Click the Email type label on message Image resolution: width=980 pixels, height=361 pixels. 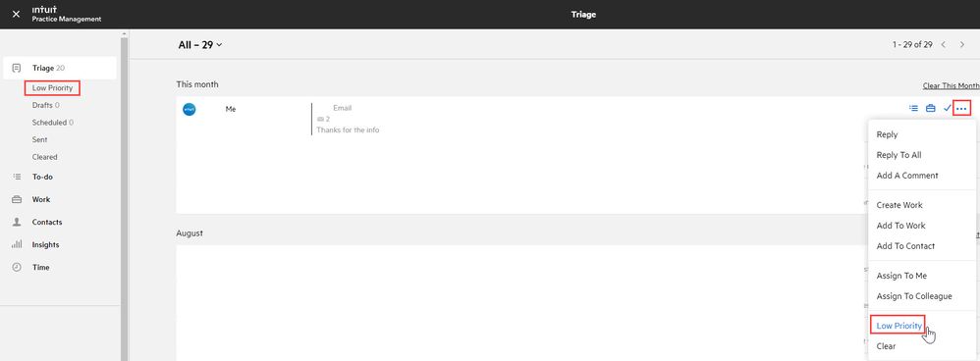[x=343, y=108]
